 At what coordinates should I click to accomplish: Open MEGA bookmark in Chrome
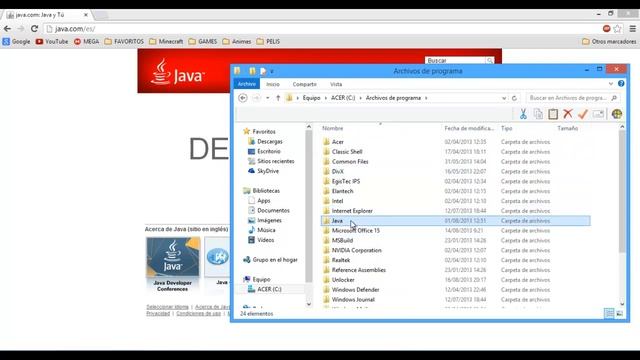pos(87,42)
